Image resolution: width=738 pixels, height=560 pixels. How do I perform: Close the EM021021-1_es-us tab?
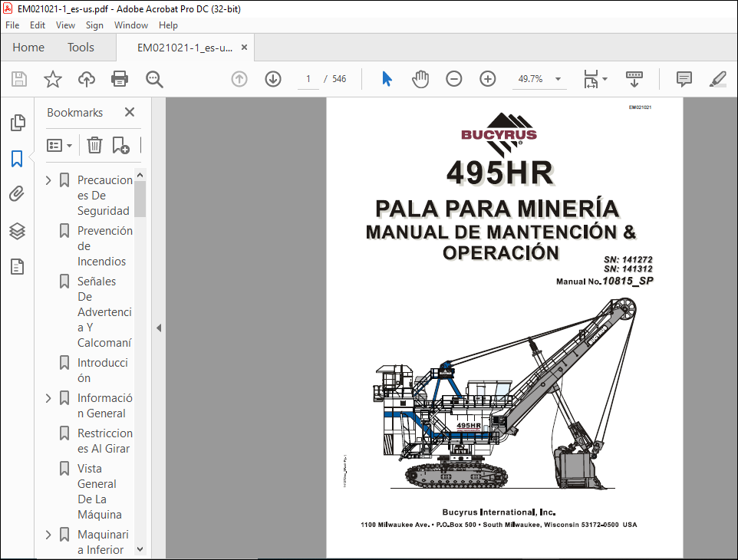tap(244, 47)
